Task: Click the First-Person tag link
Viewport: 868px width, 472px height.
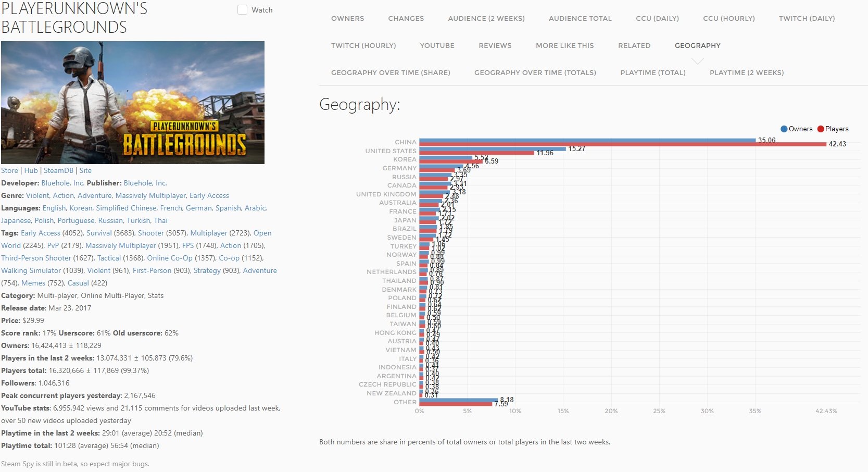Action: coord(152,270)
